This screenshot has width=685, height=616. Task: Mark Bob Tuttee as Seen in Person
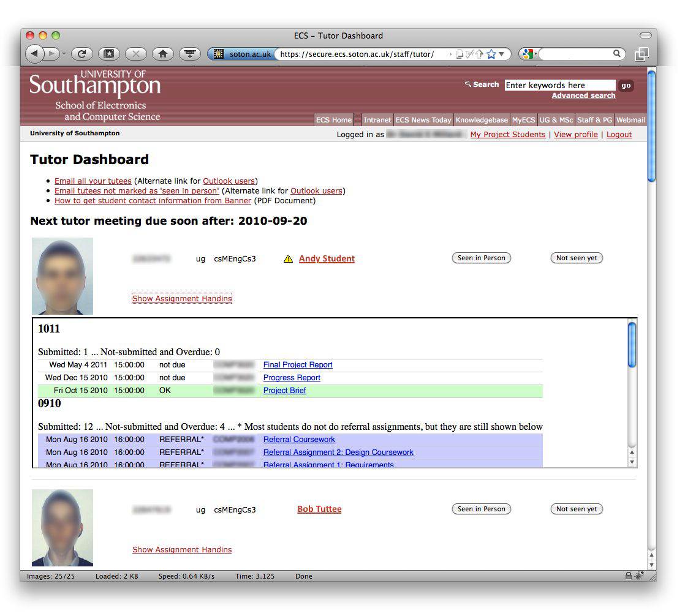click(x=481, y=509)
